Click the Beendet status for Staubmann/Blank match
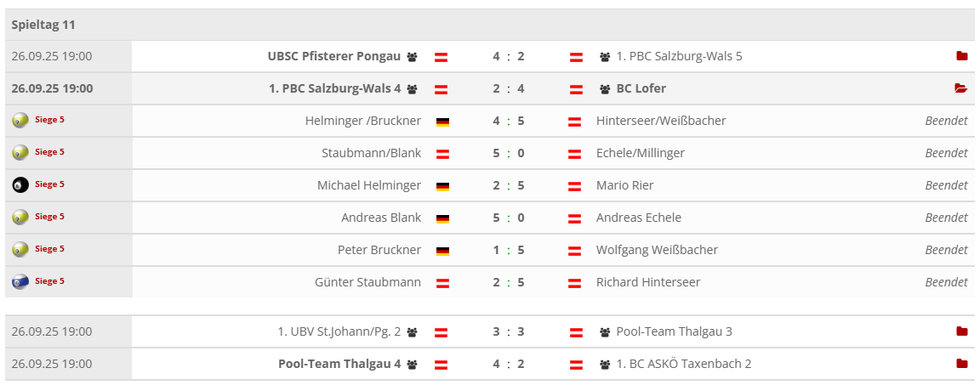The height and width of the screenshot is (385, 980). [946, 153]
